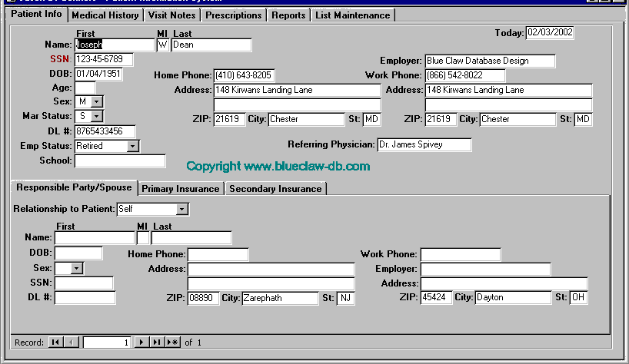Click the work ZIP field 21619
Screen dimensions: 629x364
point(441,119)
